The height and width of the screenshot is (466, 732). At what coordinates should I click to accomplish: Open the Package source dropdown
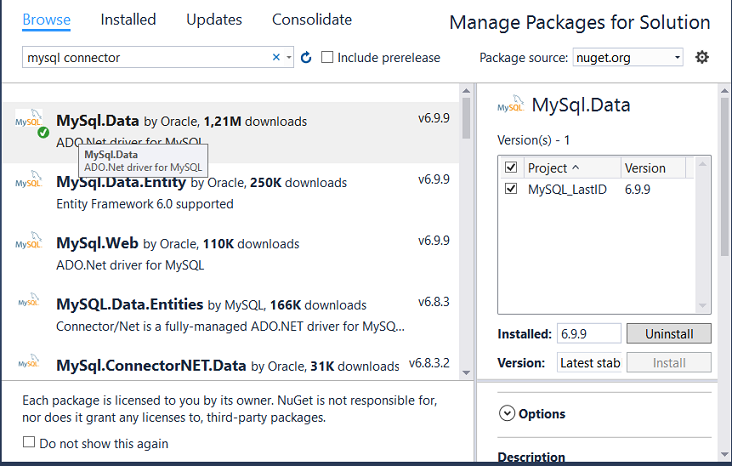point(628,57)
